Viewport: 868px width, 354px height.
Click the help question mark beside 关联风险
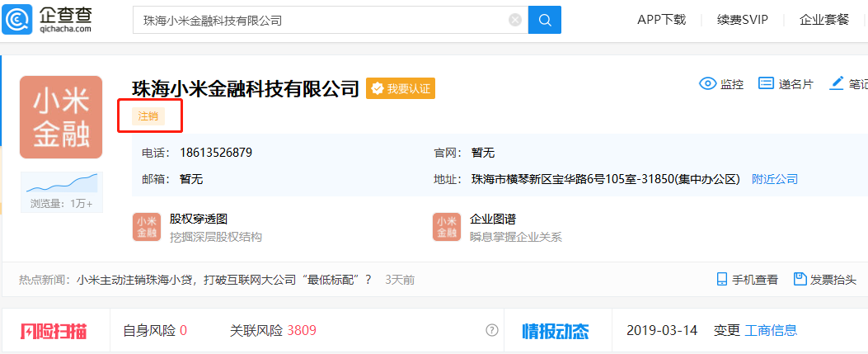(x=492, y=330)
